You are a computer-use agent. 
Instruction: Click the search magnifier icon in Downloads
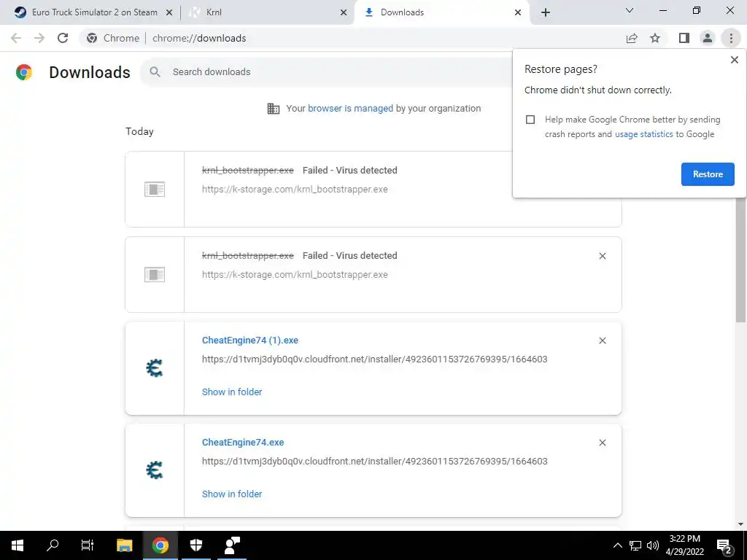[155, 72]
